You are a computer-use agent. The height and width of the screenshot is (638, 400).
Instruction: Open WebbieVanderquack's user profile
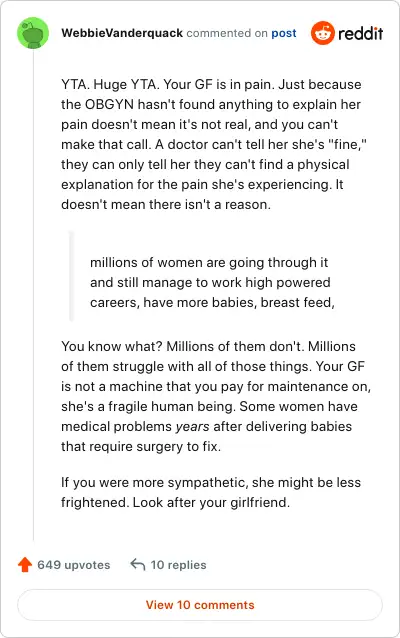(x=122, y=33)
